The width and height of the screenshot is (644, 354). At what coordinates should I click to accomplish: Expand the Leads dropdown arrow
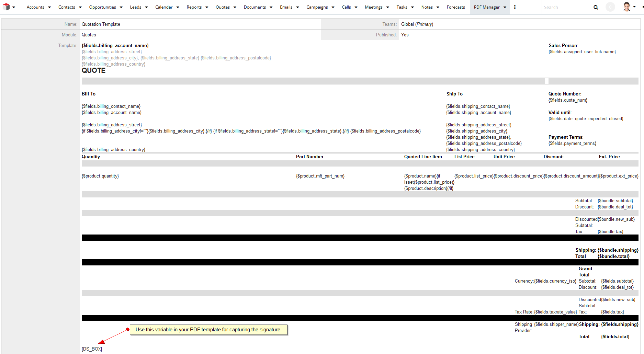pos(146,7)
